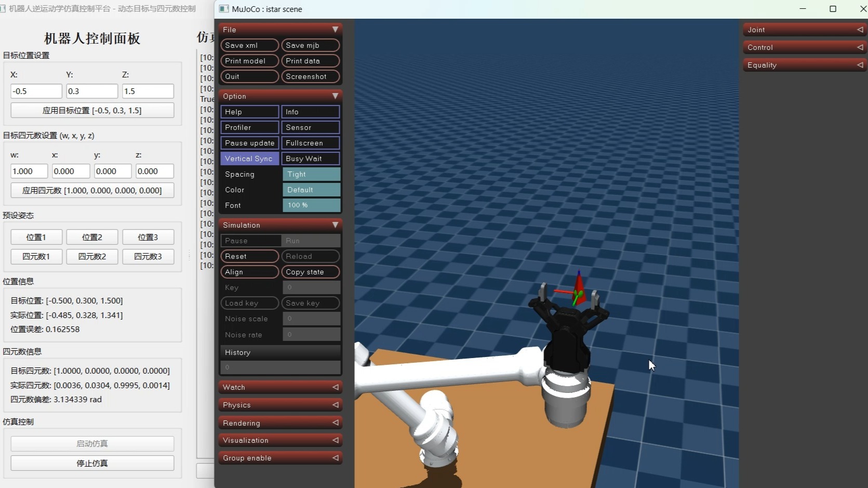The width and height of the screenshot is (868, 488).
Task: Click the 停止仿真 button
Action: tap(92, 463)
